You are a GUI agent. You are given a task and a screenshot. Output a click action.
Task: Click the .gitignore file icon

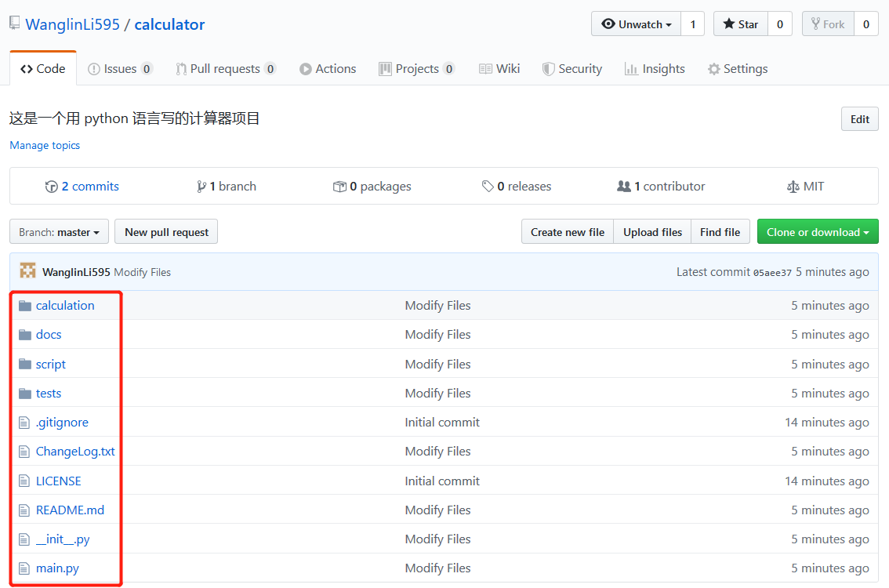point(24,423)
